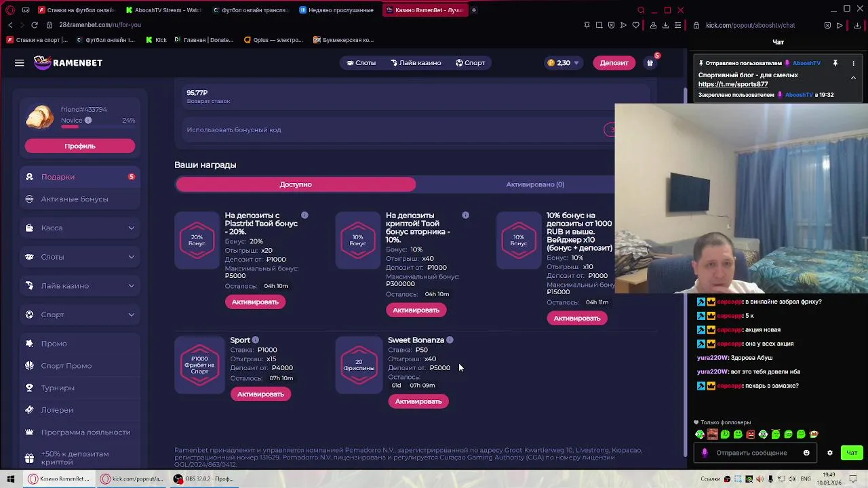The image size is (868, 488).
Task: Open the gift box icon in header
Action: coord(650,63)
